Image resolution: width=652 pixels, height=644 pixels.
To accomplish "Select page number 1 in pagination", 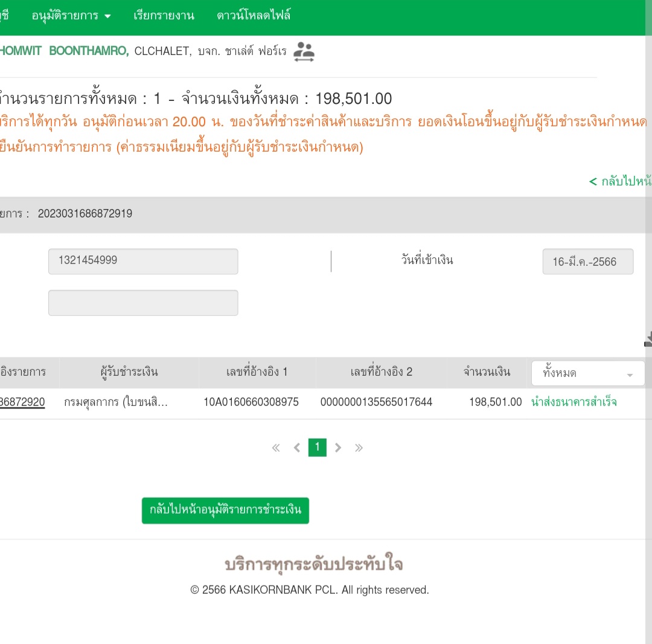I will click(x=317, y=447).
